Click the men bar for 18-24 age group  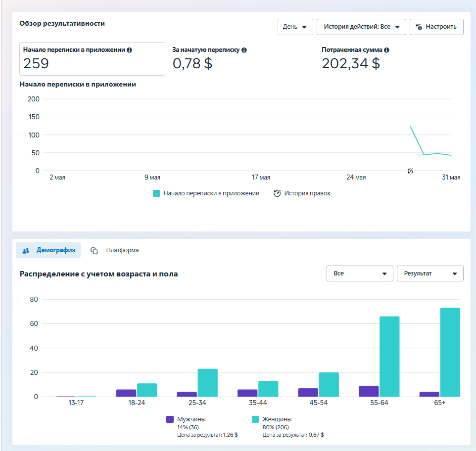click(x=126, y=393)
